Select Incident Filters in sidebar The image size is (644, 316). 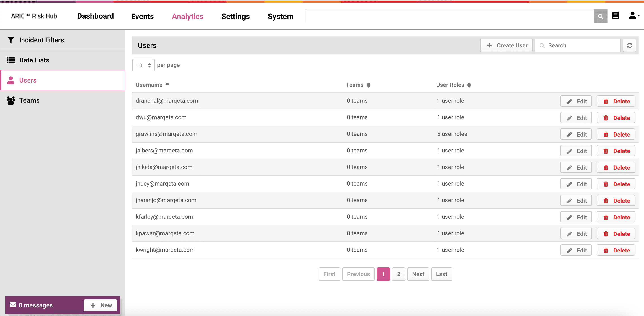tap(63, 40)
